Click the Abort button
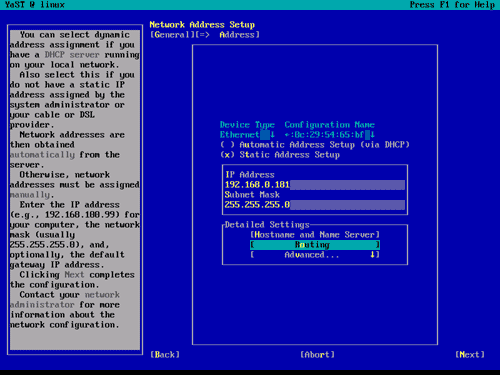Image resolution: width=500 pixels, height=375 pixels. click(317, 355)
